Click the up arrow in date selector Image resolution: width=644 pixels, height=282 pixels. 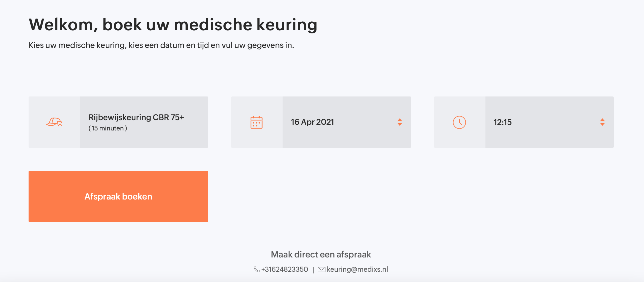click(x=400, y=120)
